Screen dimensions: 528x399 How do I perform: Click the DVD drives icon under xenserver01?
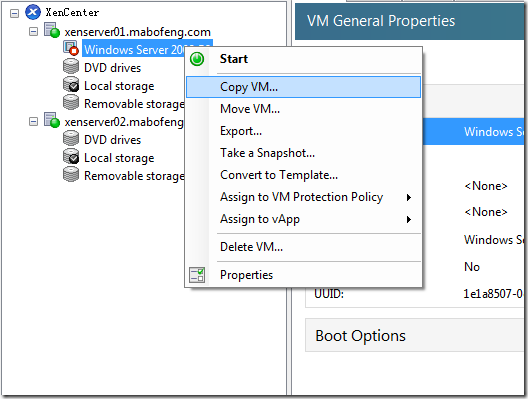[71, 66]
